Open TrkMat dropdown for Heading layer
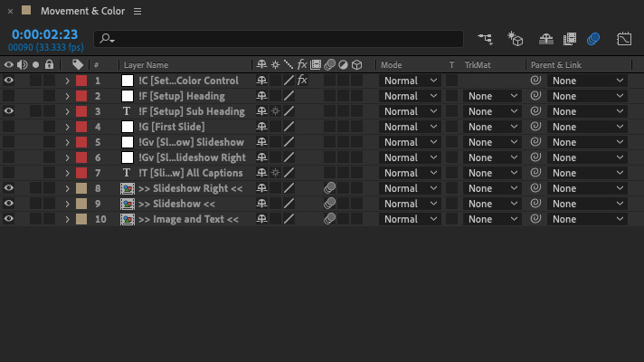The width and height of the screenshot is (644, 362). [x=492, y=96]
